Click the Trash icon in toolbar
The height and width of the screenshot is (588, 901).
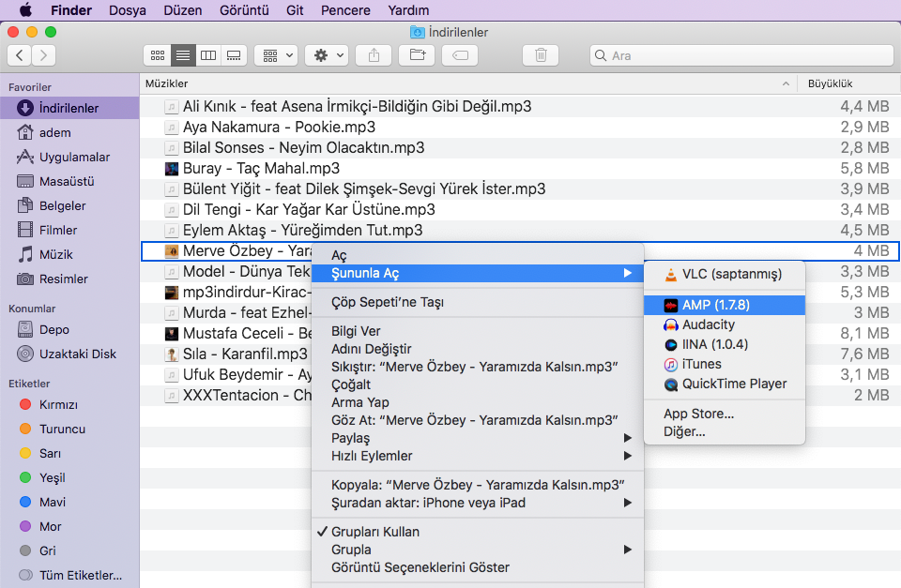541,55
